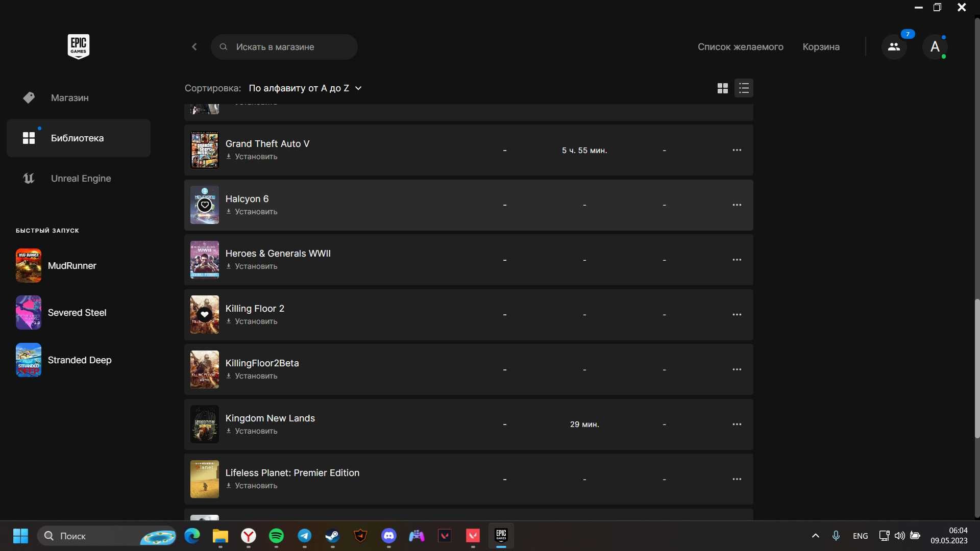
Task: Open Discord from the taskbar
Action: [x=389, y=536]
